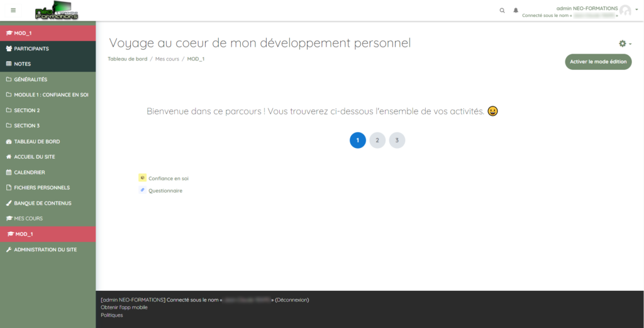Open Administration du site
644x328 pixels.
(x=48, y=249)
